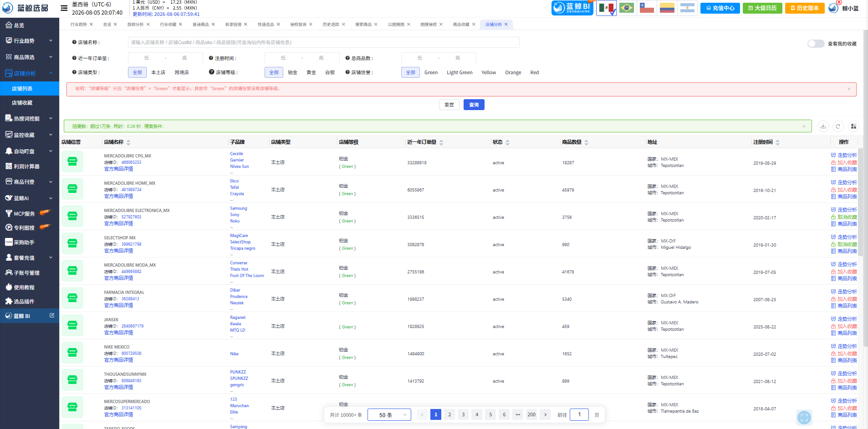Filter store reputation by Light Green
Image resolution: width=868 pixels, height=429 pixels.
click(x=460, y=72)
